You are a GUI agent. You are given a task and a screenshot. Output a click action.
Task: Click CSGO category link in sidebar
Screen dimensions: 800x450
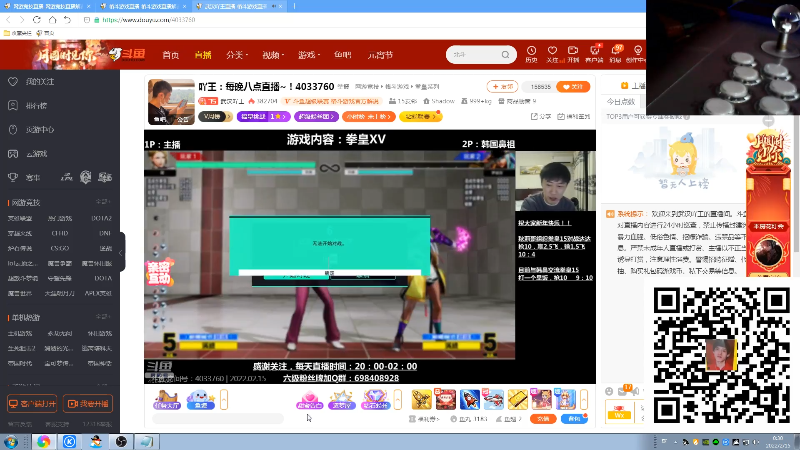pyautogui.click(x=60, y=248)
